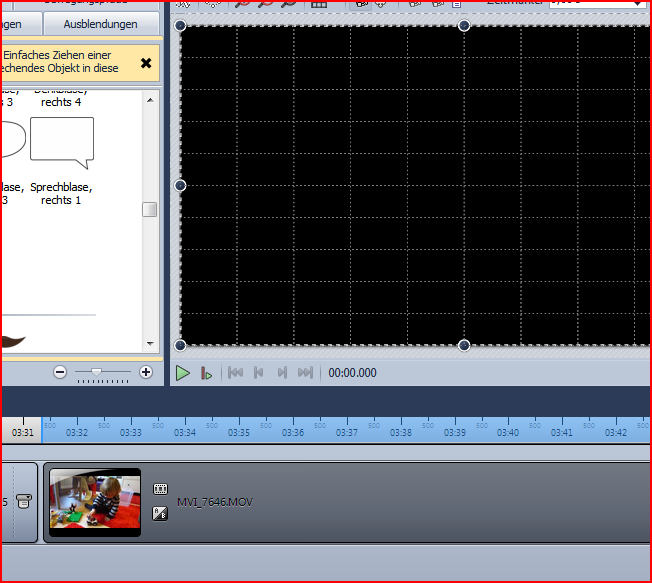This screenshot has width=652, height=583.
Task: Jump to the start of the project
Action: point(236,373)
